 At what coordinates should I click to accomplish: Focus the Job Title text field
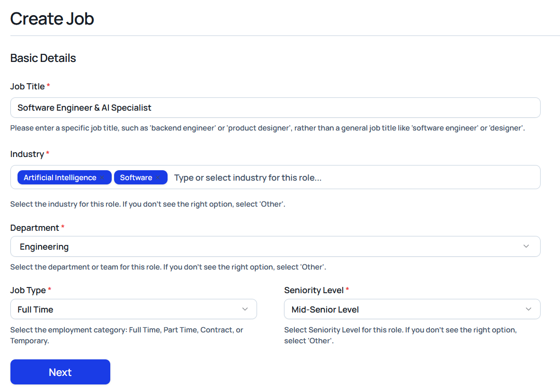tap(275, 108)
